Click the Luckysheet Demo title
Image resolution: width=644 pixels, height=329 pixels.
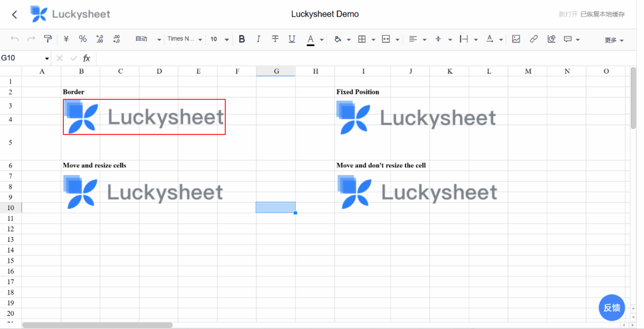pyautogui.click(x=325, y=14)
